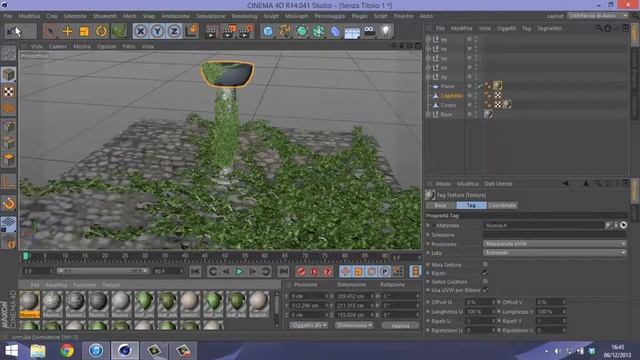
Task: Open the Render Settings icon
Action: (x=246, y=31)
